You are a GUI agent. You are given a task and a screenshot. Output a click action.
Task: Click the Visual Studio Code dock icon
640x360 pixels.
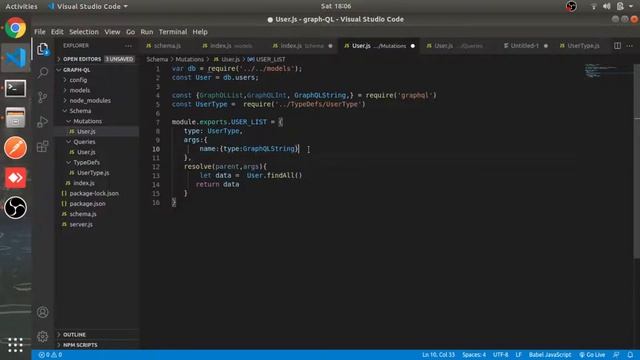(x=16, y=58)
